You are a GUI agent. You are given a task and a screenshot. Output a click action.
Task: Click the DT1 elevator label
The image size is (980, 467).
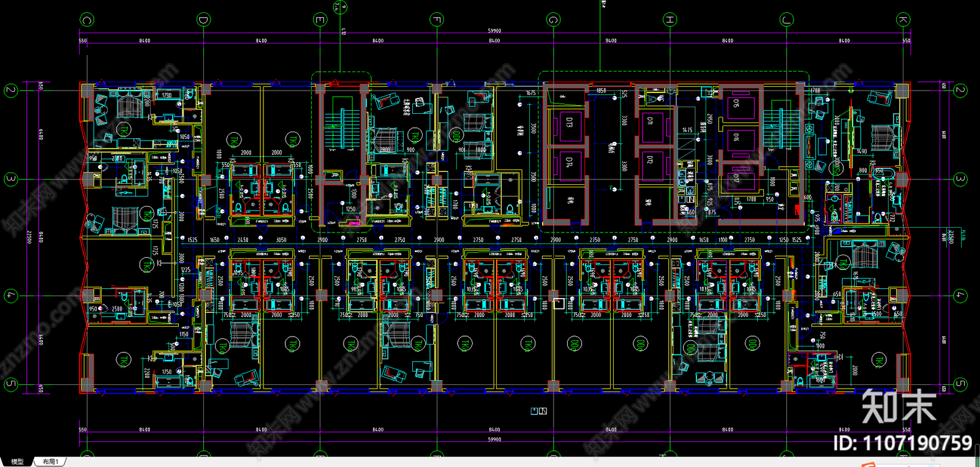point(650,122)
